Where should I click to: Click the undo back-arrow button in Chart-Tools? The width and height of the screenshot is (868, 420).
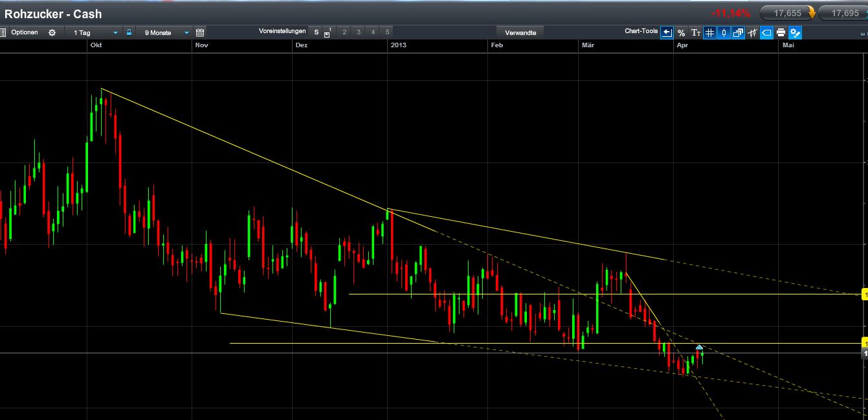pyautogui.click(x=667, y=33)
